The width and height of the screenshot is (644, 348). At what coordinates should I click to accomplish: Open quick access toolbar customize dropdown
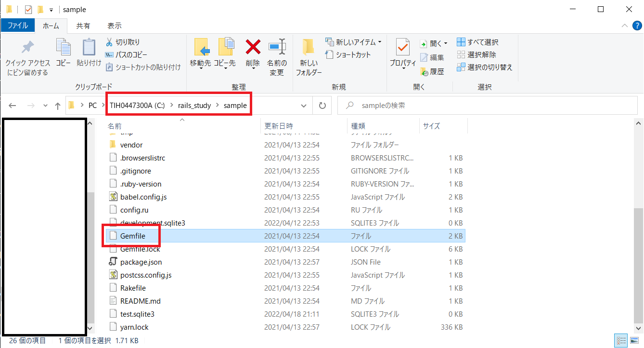pyautogui.click(x=51, y=10)
